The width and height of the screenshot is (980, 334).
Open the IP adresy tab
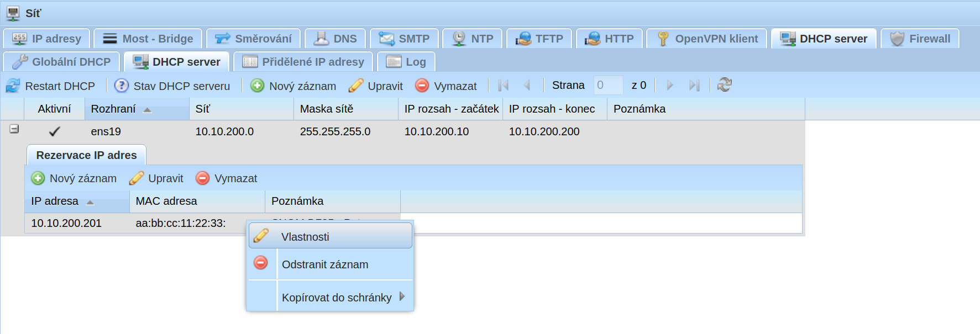click(x=46, y=39)
